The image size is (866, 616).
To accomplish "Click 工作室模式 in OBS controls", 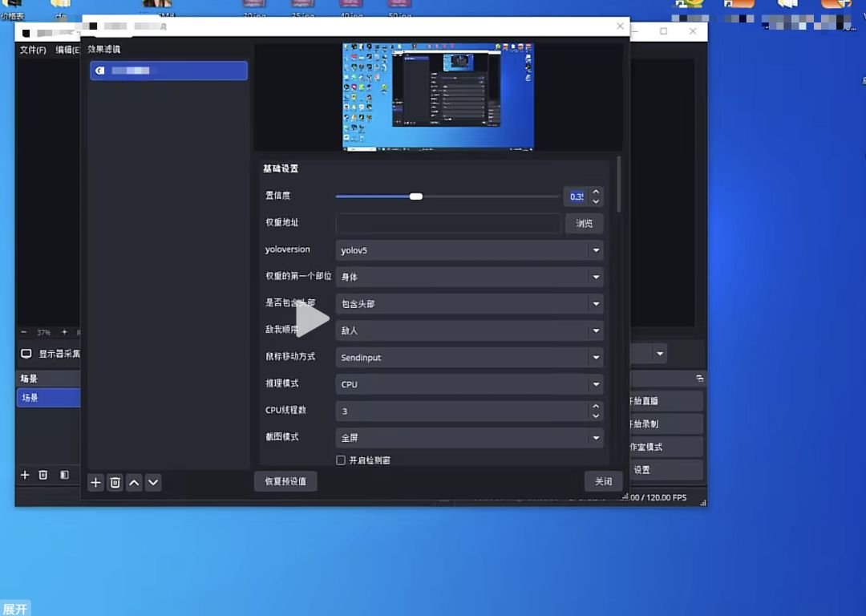I will 666,447.
